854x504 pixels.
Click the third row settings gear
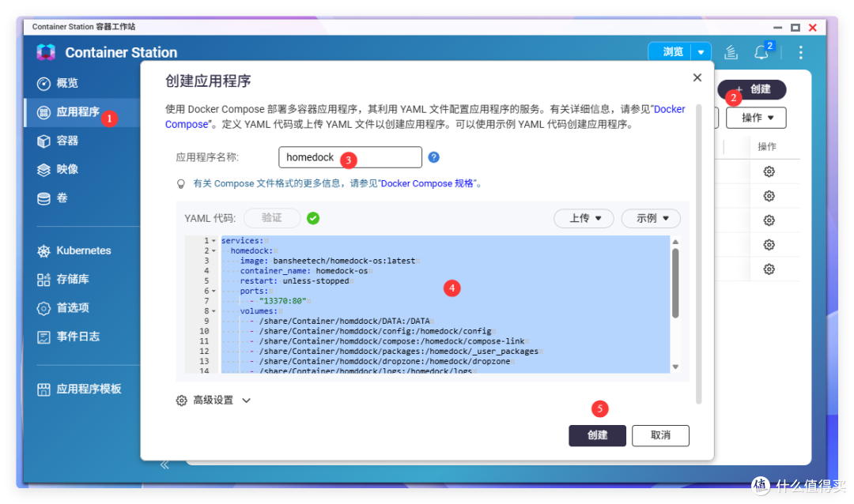(x=769, y=220)
